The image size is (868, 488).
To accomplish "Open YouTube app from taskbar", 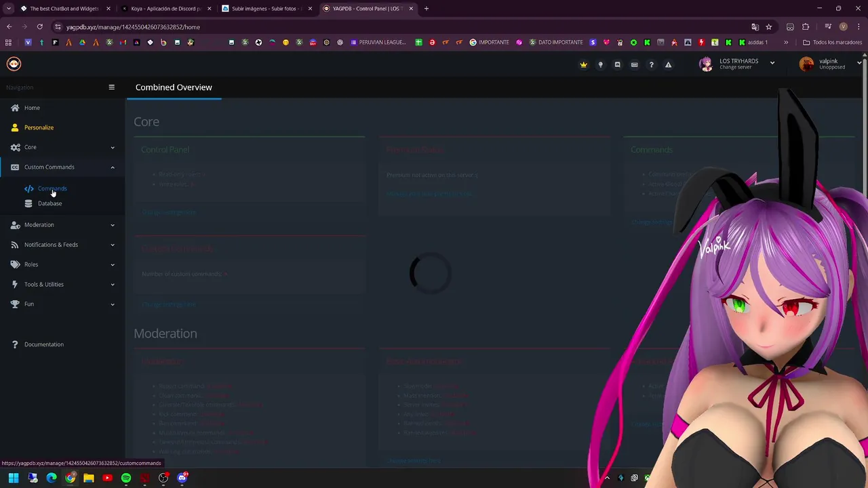I will pos(107,478).
